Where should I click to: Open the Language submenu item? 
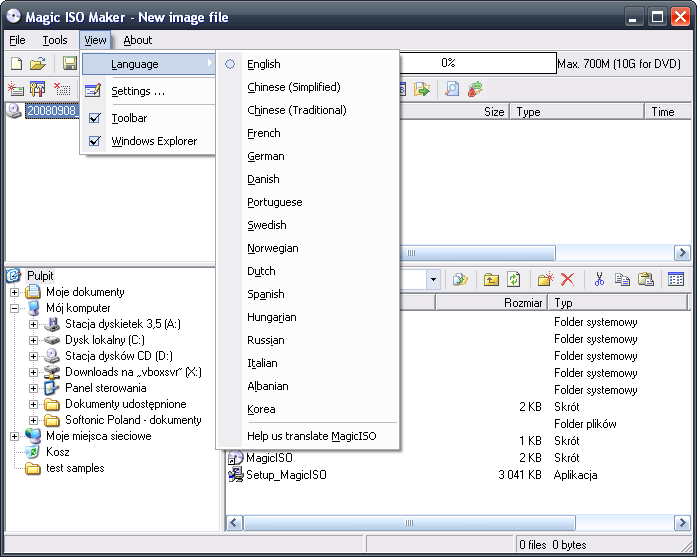pyautogui.click(x=149, y=64)
